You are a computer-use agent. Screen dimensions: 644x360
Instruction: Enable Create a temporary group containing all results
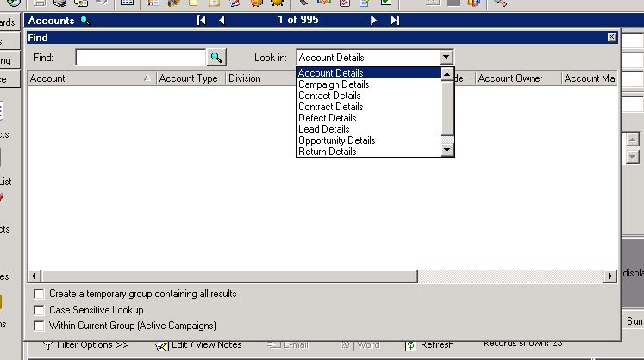coord(38,295)
